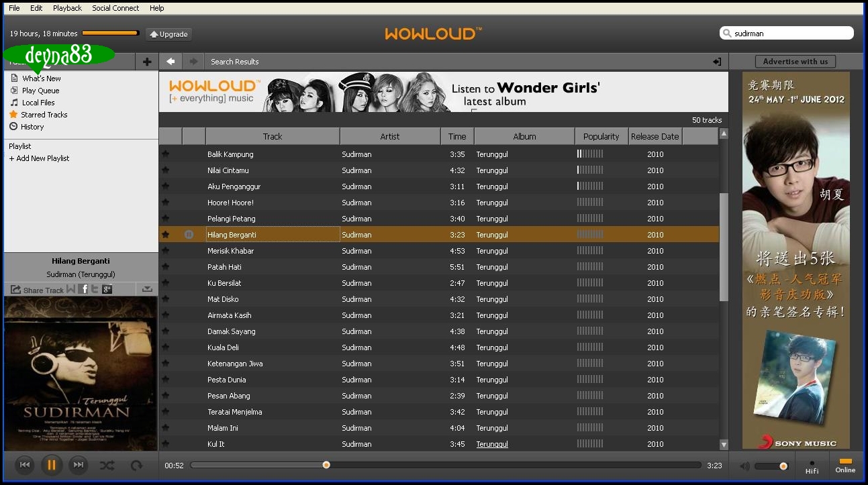868x485 pixels.
Task: Open the Sony Music side advertisement
Action: (x=795, y=260)
